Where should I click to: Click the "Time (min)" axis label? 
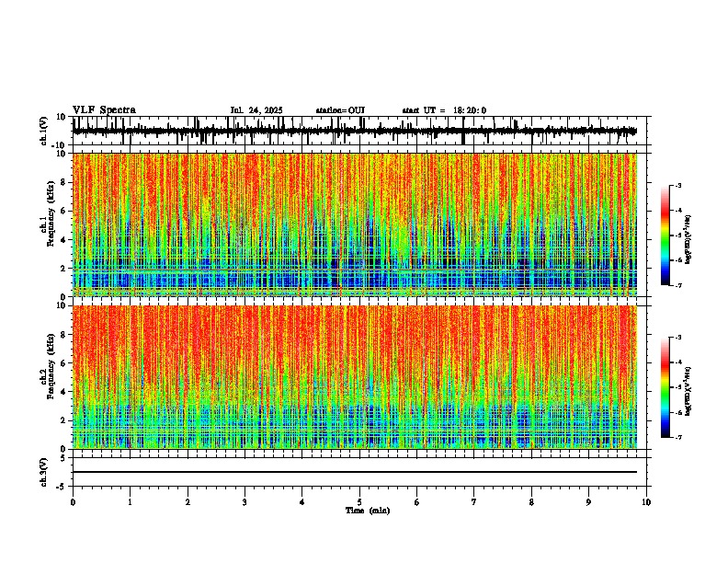pos(368,511)
